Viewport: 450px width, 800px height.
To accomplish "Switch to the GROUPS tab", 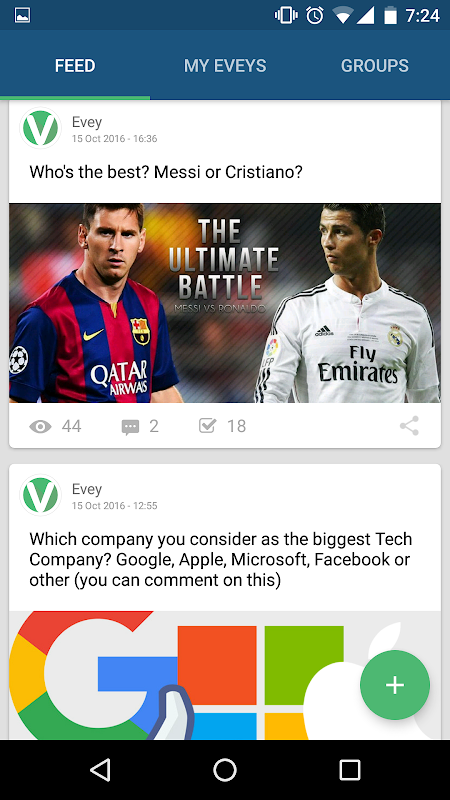I will [x=374, y=65].
